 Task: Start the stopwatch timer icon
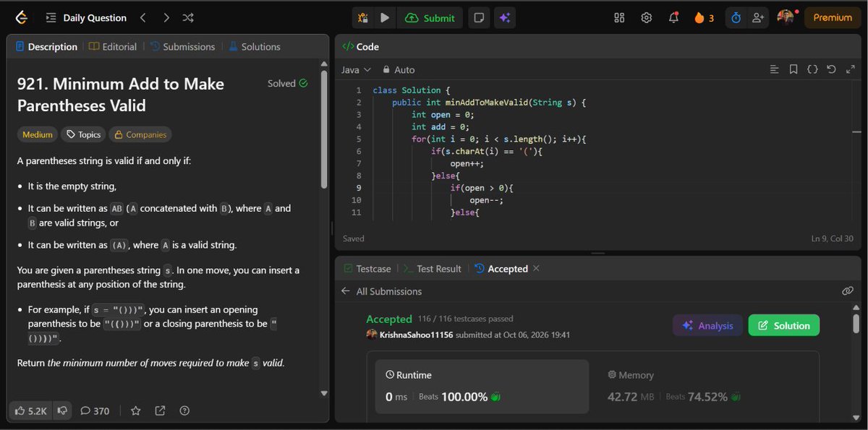(x=736, y=17)
